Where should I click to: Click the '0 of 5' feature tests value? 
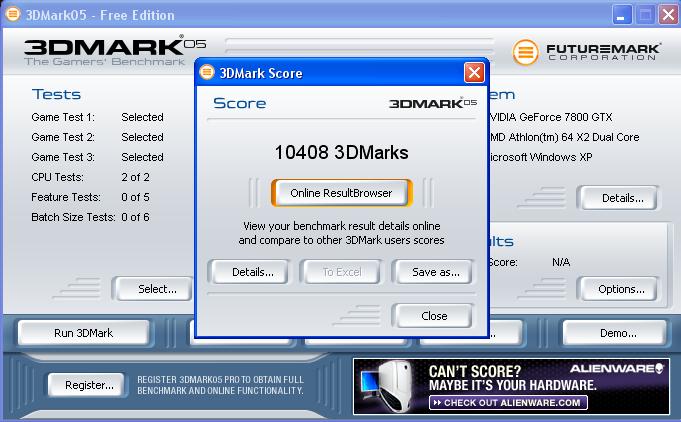pos(136,197)
